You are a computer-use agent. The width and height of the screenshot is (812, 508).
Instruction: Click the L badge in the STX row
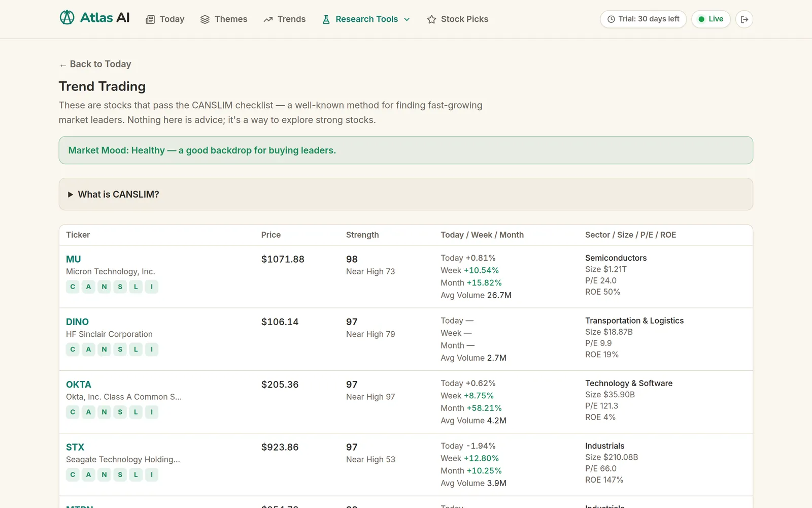pyautogui.click(x=136, y=474)
